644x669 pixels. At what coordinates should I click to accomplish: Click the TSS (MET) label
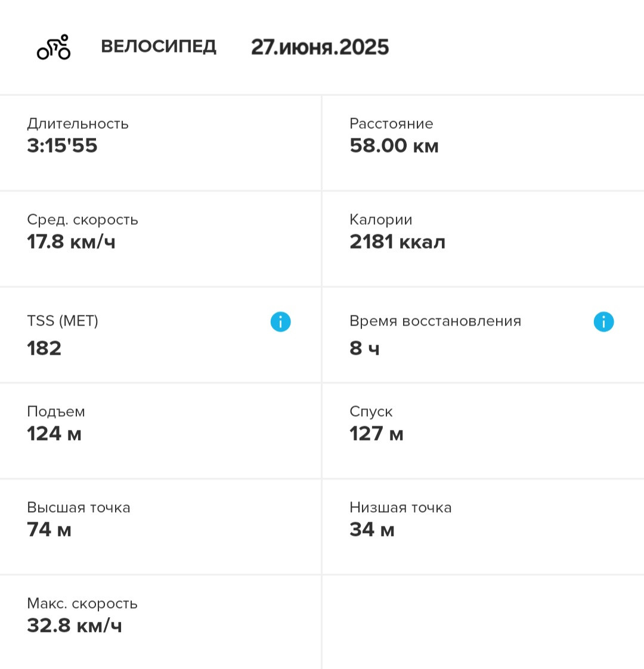pyautogui.click(x=63, y=321)
